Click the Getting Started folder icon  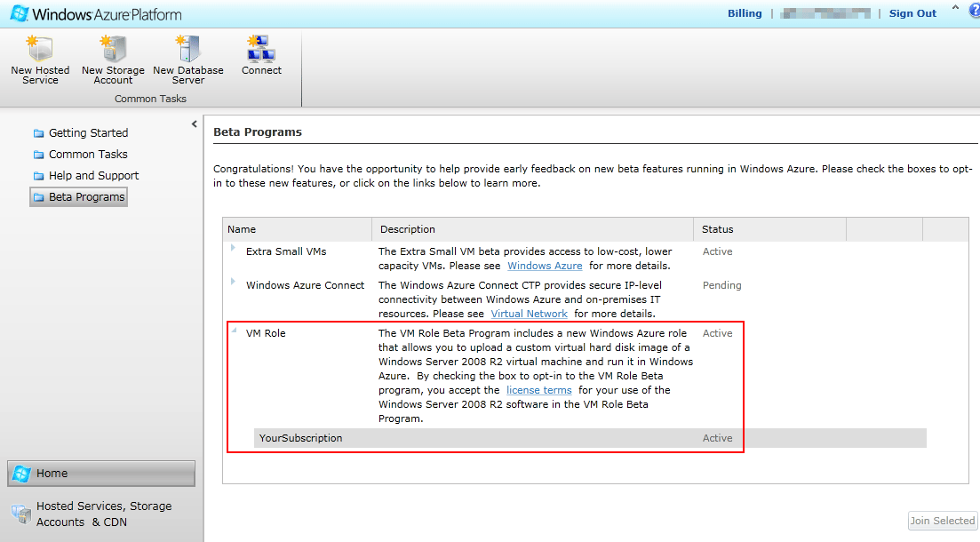pos(39,133)
